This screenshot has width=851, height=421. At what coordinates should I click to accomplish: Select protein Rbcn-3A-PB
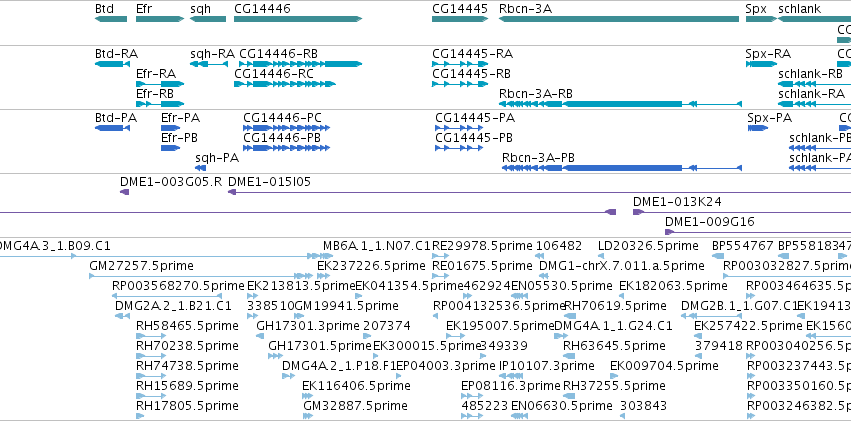[622, 168]
